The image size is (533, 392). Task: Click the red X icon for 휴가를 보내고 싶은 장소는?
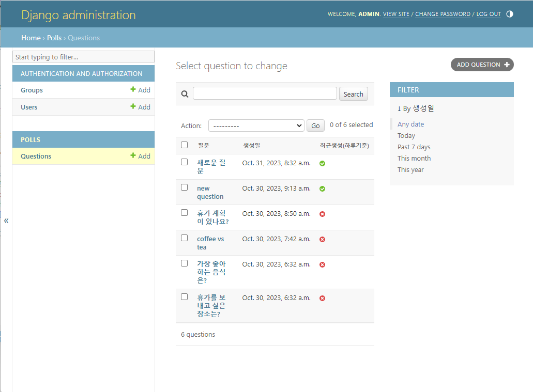point(322,298)
